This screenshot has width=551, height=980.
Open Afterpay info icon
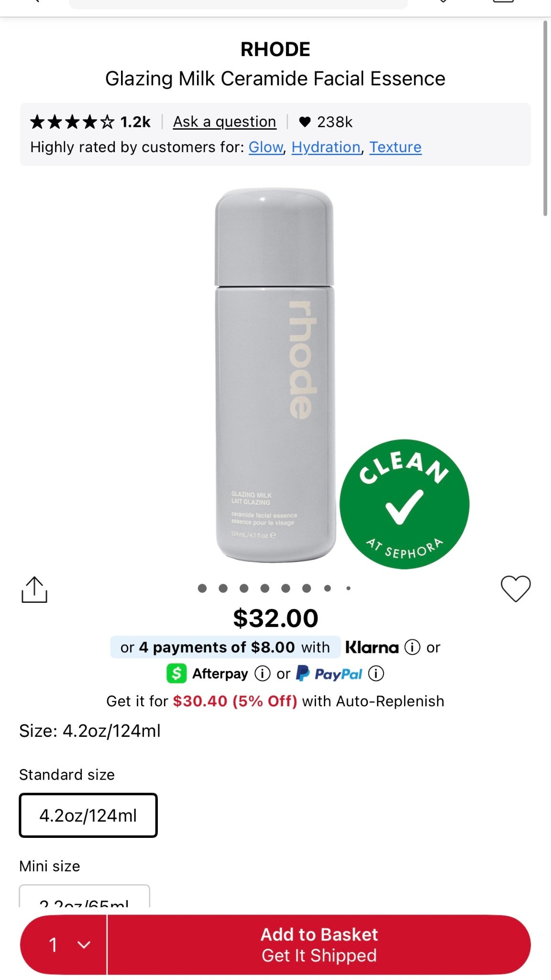click(x=262, y=674)
